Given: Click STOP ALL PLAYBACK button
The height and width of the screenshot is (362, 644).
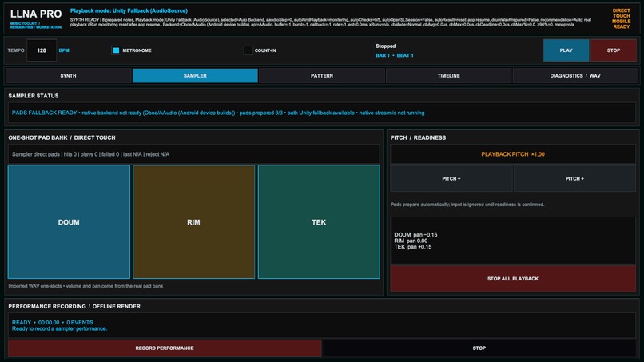Looking at the screenshot, I should point(513,279).
